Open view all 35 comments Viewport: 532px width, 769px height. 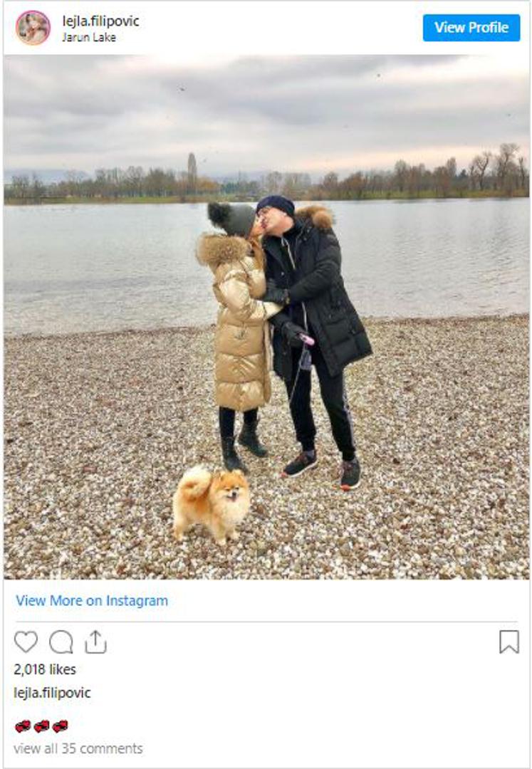click(x=78, y=748)
